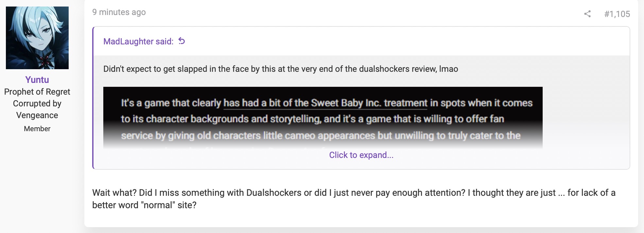Click underlined 'Sweet Baby Inc. treatment' text in image

coord(369,103)
